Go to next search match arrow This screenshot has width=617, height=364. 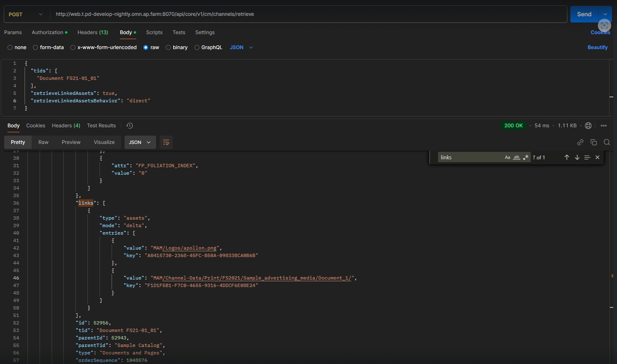[x=577, y=157]
